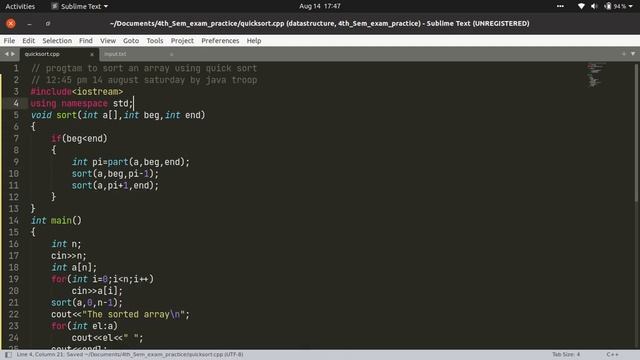Click the next-tab right arrow
The image size is (640, 360).
coord(13,54)
